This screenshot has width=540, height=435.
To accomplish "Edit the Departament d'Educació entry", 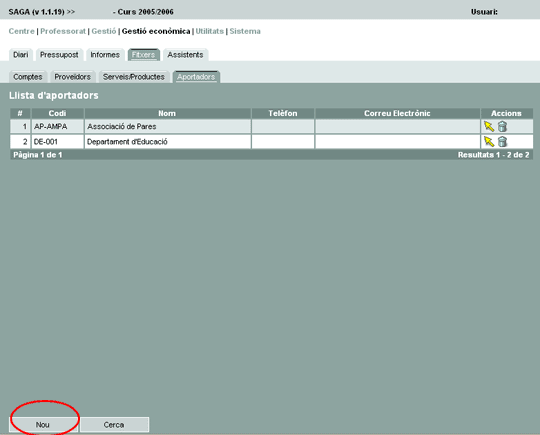I will click(489, 142).
